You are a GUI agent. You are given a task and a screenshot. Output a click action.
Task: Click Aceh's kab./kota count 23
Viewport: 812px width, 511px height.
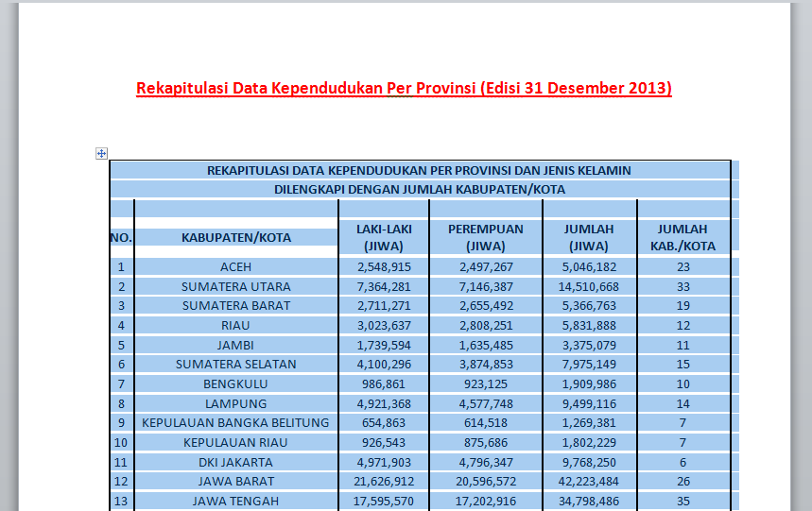(683, 267)
